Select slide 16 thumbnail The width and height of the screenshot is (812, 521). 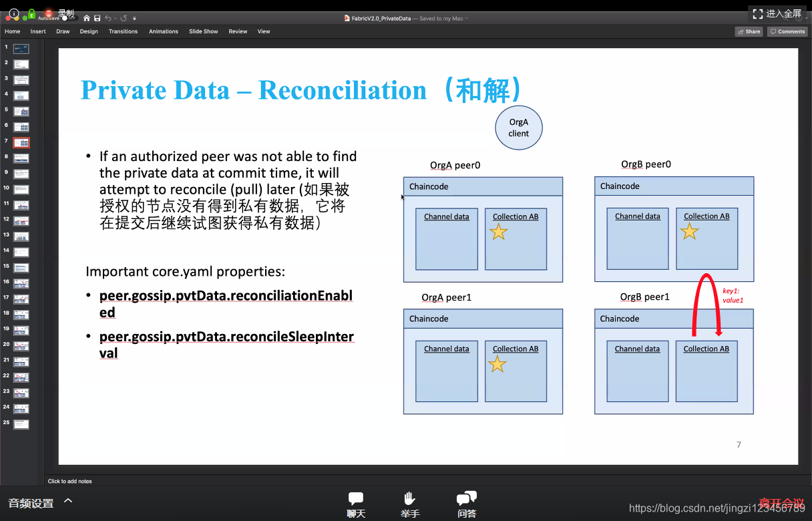(21, 283)
